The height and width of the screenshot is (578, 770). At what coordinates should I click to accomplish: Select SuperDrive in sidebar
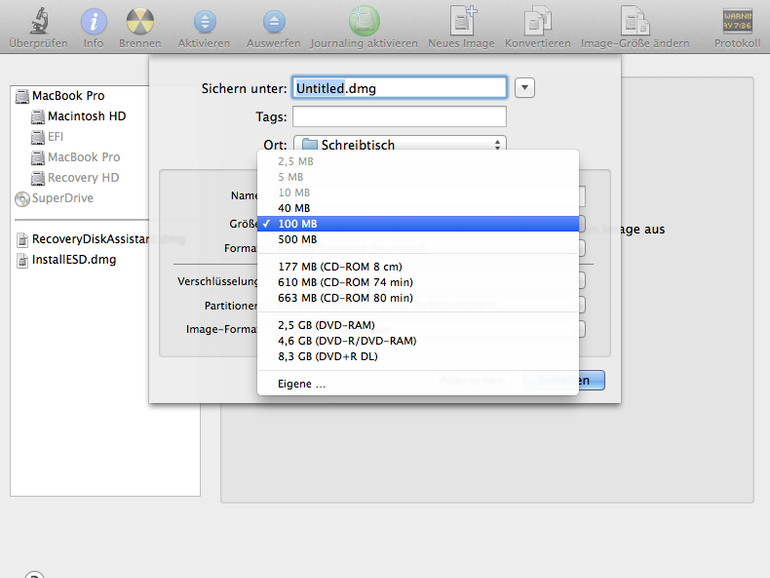tap(62, 198)
